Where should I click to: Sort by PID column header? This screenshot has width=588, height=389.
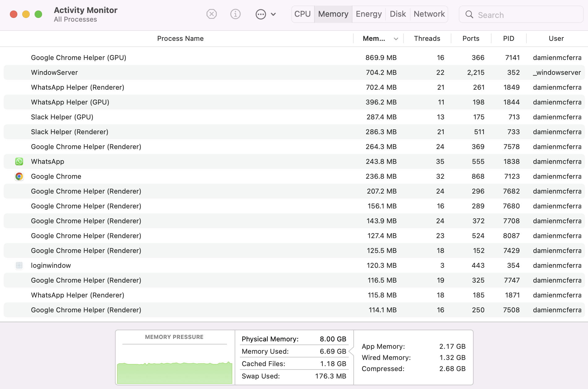509,39
